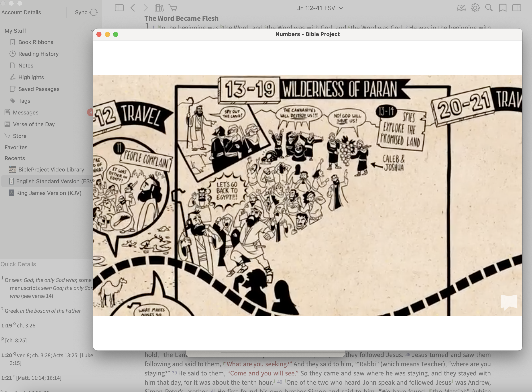
Task: Open King James Version (KJV) recent
Action: pos(49,193)
